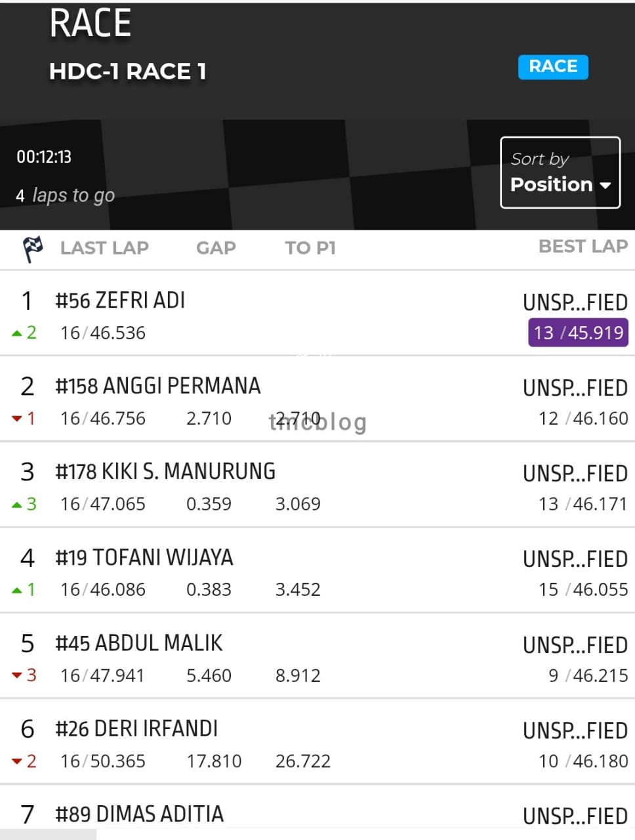Select rider #89 DIMAS ADITIA row
635x840 pixels.
pos(317,812)
